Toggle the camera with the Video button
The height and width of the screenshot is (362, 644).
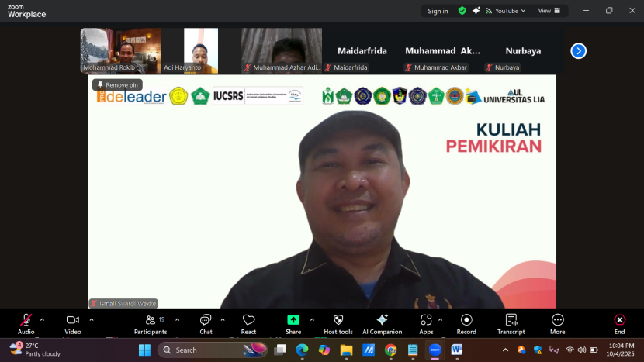(73, 320)
